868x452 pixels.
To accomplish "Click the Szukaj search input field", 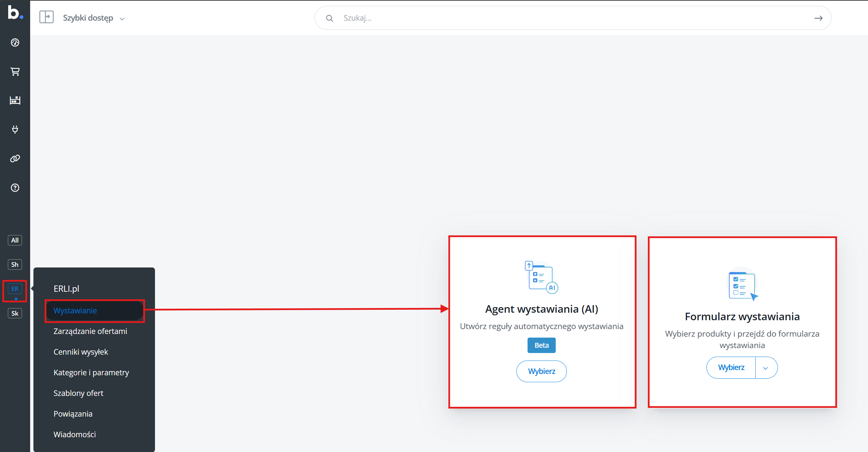I will [573, 18].
